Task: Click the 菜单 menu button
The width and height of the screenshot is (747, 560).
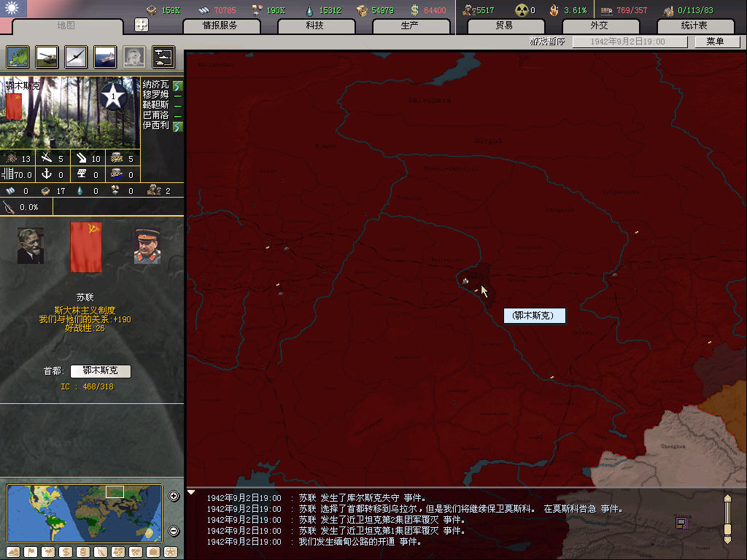Action: tap(716, 42)
